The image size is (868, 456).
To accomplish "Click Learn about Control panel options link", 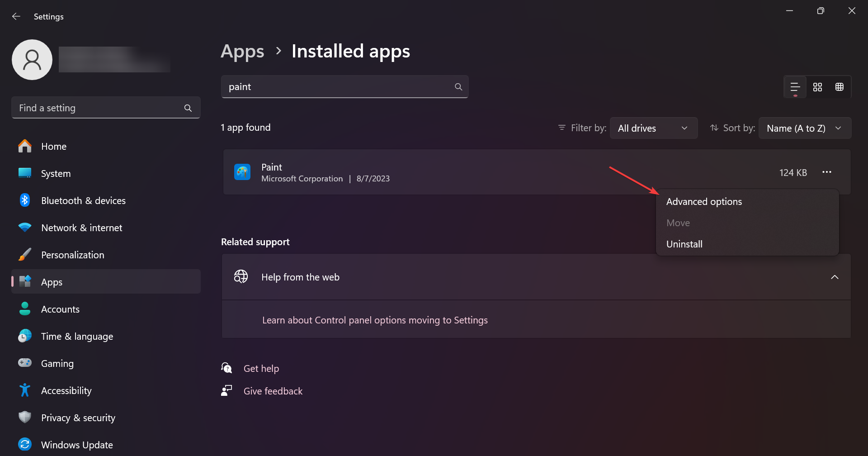I will (375, 320).
